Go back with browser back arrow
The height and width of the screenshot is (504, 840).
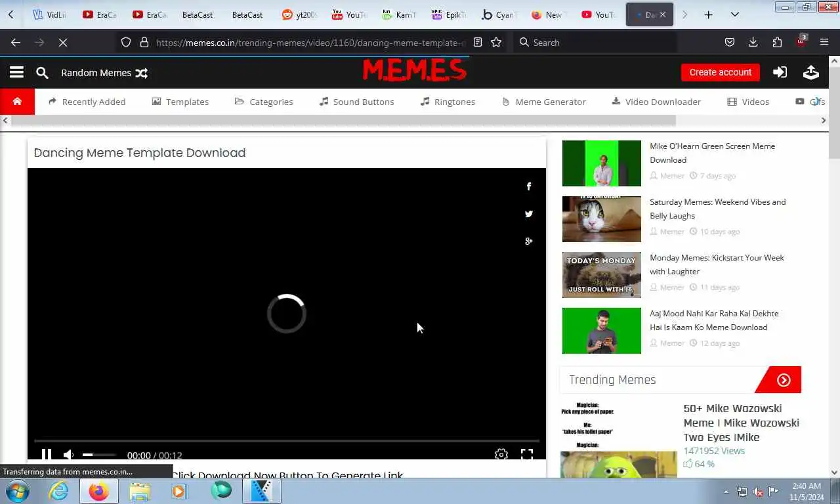(16, 42)
